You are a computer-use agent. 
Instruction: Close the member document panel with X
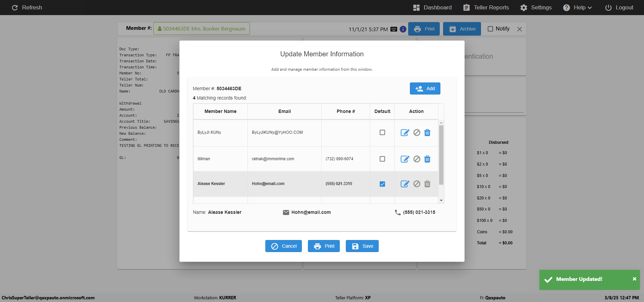[520, 29]
